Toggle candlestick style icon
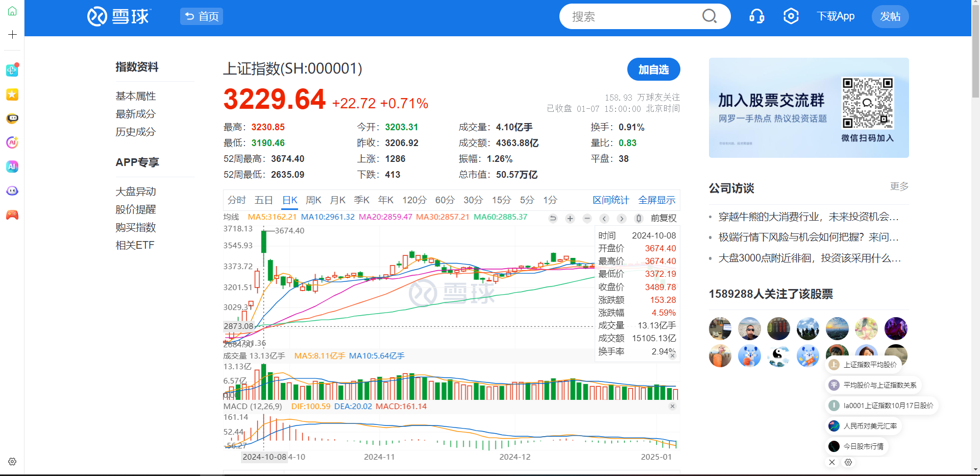The height and width of the screenshot is (476, 980). (x=639, y=219)
